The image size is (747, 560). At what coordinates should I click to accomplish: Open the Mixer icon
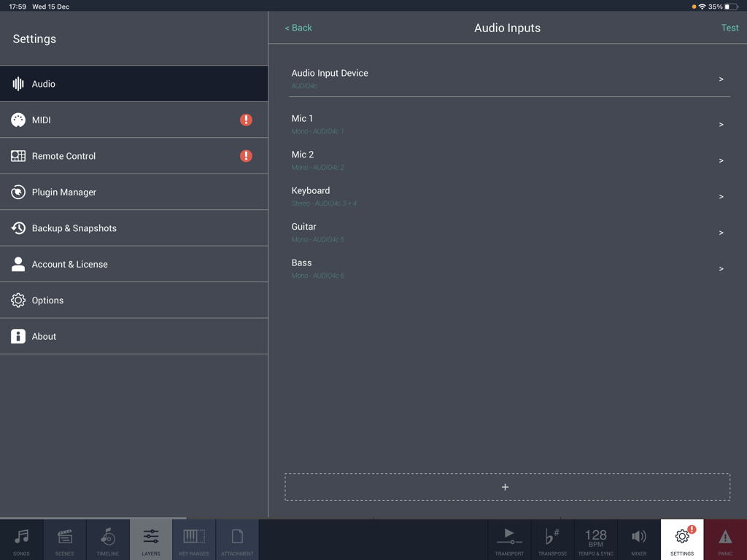[x=638, y=540]
